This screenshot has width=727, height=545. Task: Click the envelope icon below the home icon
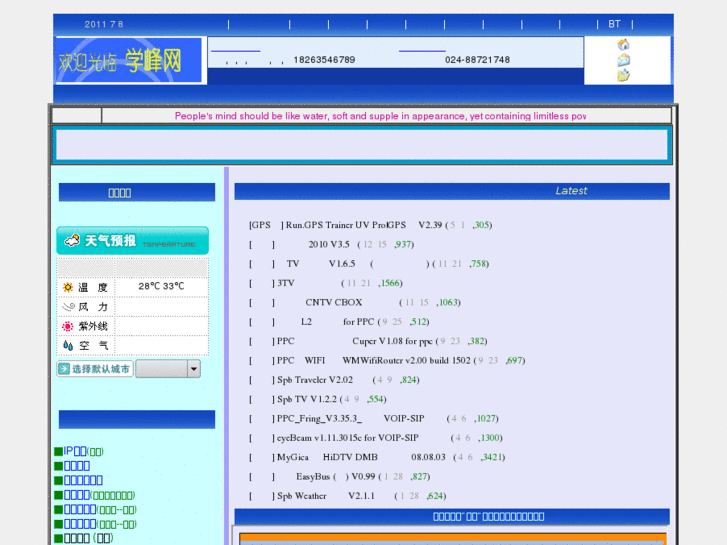[x=623, y=60]
